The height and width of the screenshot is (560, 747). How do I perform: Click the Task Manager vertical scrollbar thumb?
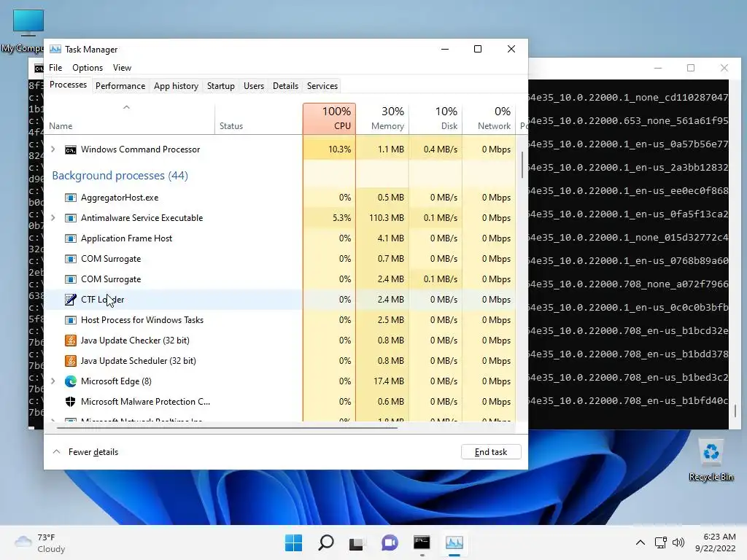point(522,164)
